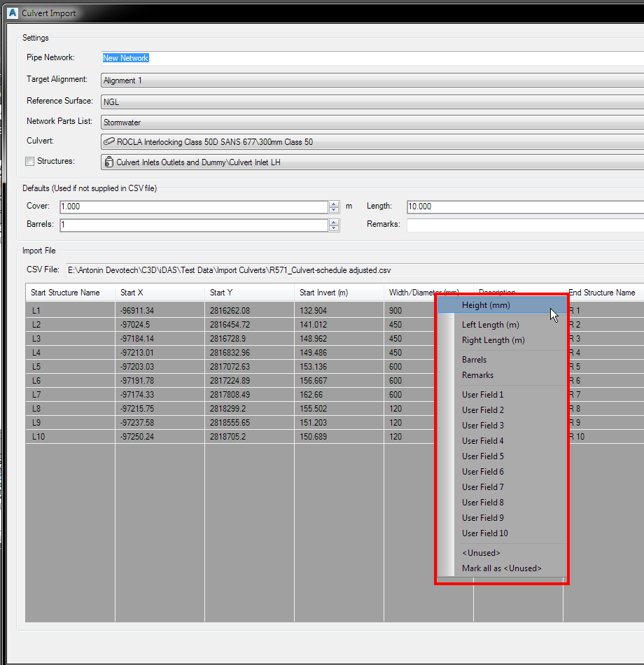Open the Reference Surface dropdown showing NGL

point(372,101)
